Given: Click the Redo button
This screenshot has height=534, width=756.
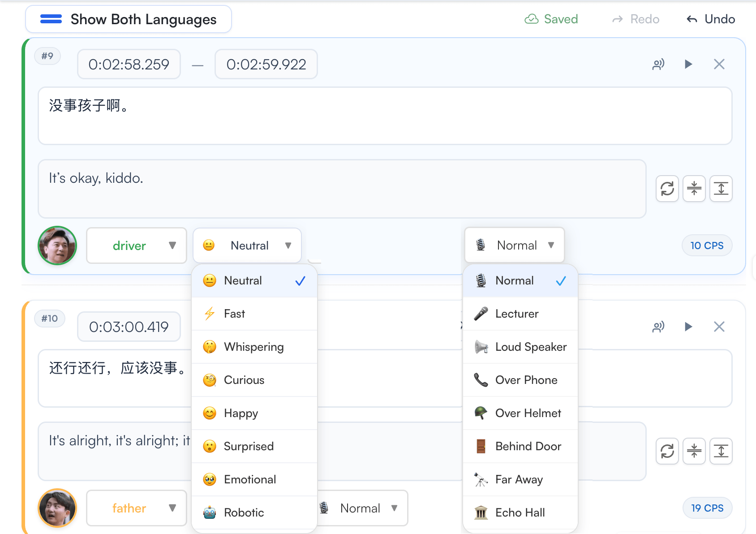Looking at the screenshot, I should tap(636, 19).
